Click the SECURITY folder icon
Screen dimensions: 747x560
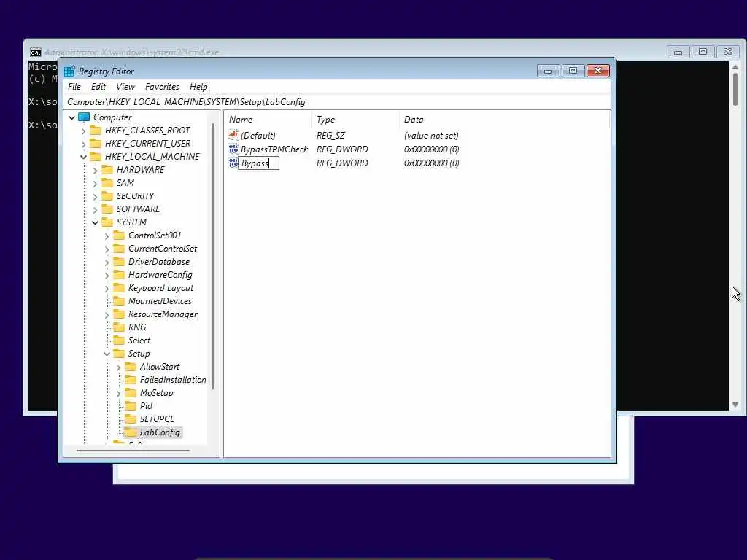click(x=107, y=195)
